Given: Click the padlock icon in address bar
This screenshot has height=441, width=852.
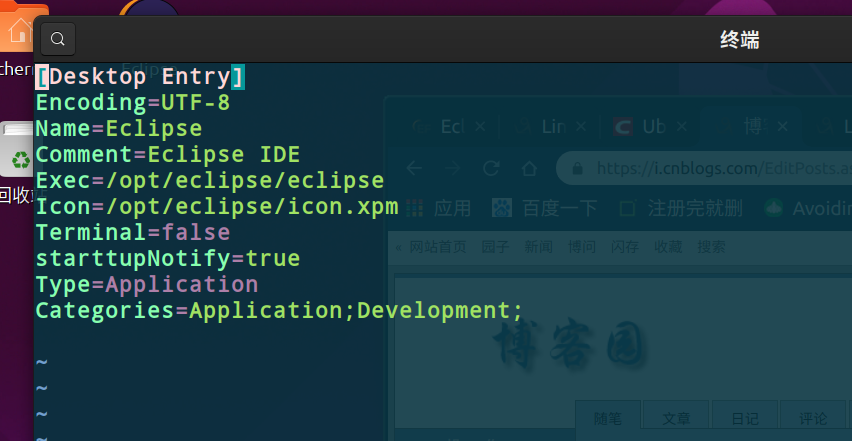Looking at the screenshot, I should [x=578, y=168].
